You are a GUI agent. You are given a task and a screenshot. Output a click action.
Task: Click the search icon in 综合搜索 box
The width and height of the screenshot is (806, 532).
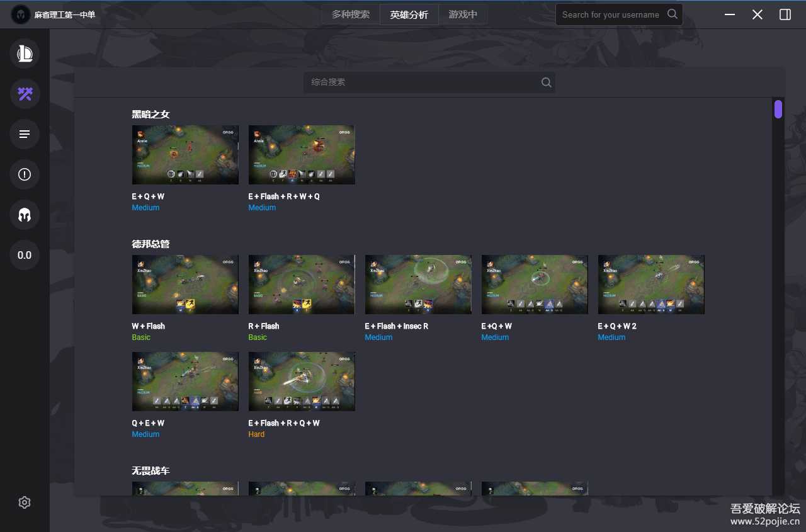click(x=546, y=82)
